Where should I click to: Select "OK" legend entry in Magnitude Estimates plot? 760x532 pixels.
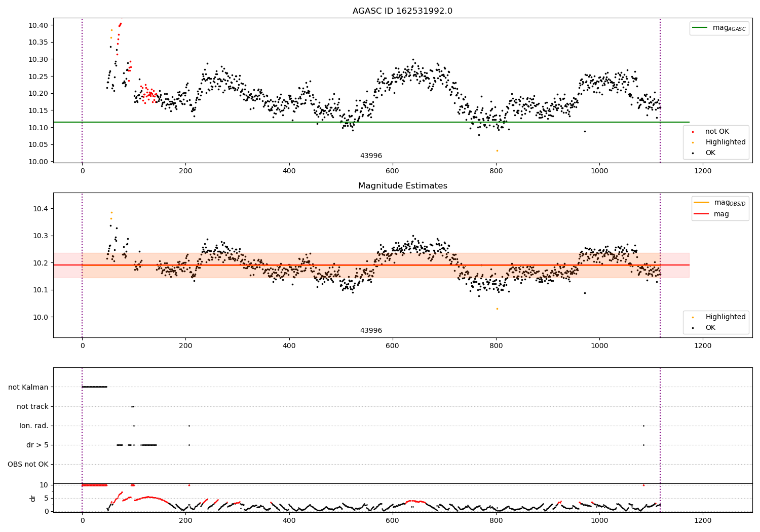[710, 327]
